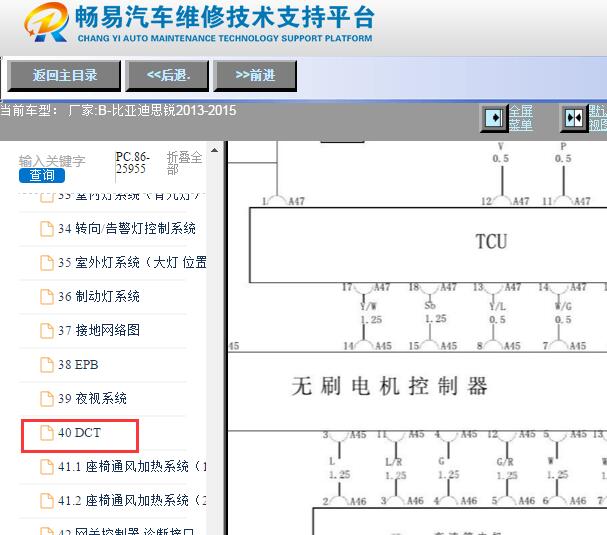Click the document icon beside 37 接地网络图
The height and width of the screenshot is (535, 607).
(x=47, y=331)
